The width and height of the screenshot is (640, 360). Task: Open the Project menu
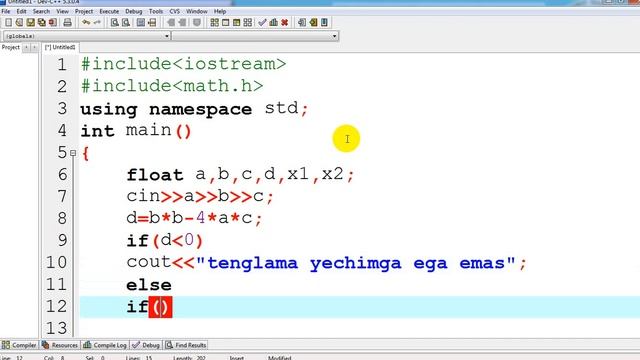click(x=84, y=11)
